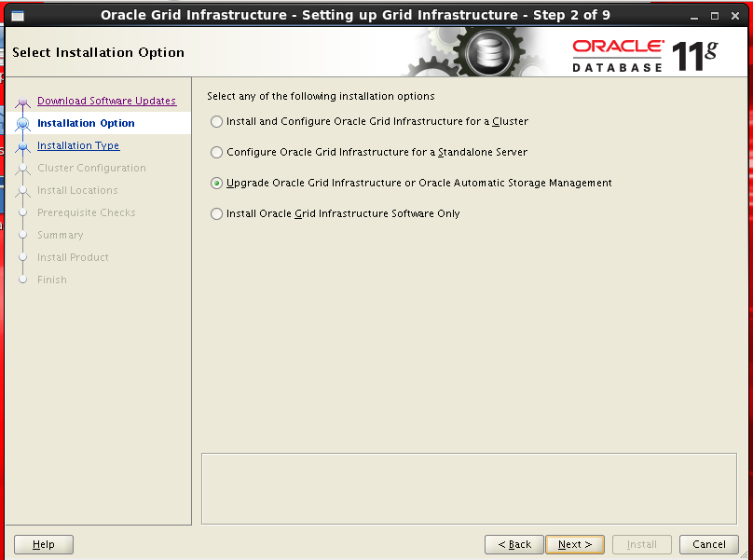The width and height of the screenshot is (753, 560).
Task: Cancel the installer
Action: (709, 545)
